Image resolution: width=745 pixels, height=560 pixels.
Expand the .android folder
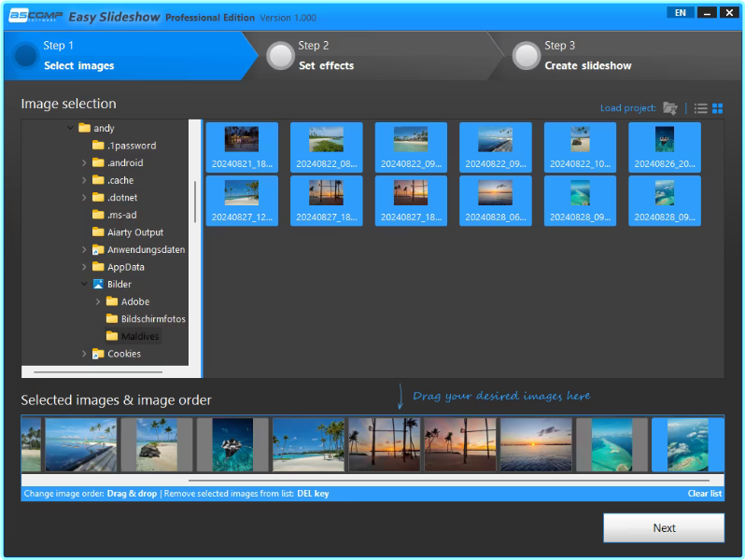84,163
